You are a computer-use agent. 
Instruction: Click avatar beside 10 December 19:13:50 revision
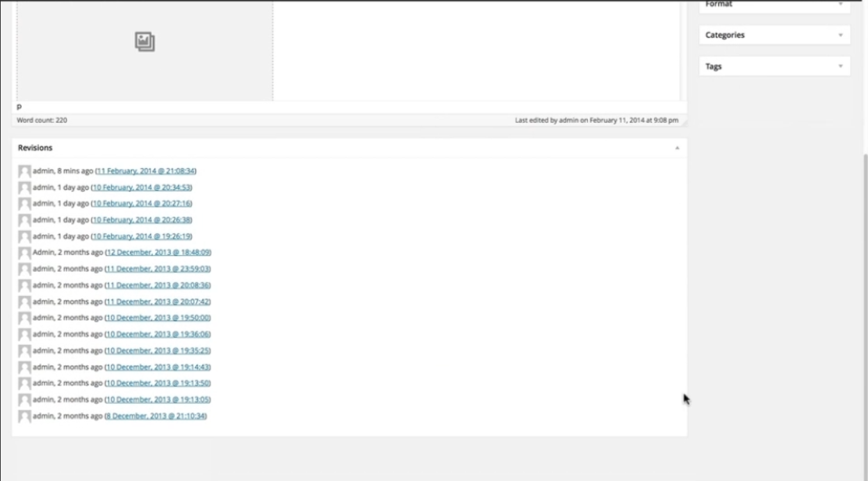click(x=25, y=384)
